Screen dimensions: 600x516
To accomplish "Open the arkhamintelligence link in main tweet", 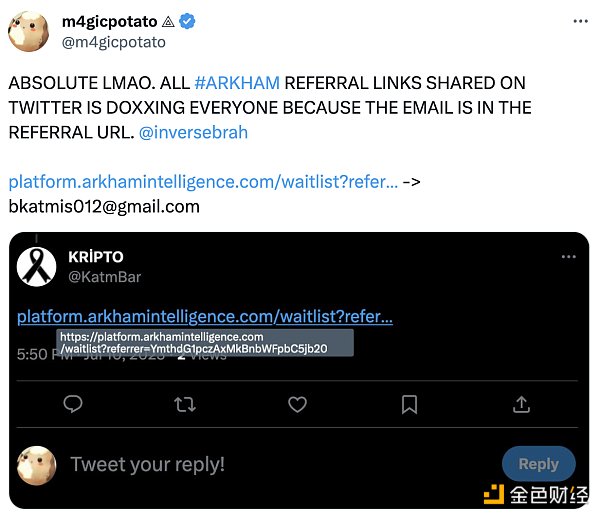I will (203, 181).
